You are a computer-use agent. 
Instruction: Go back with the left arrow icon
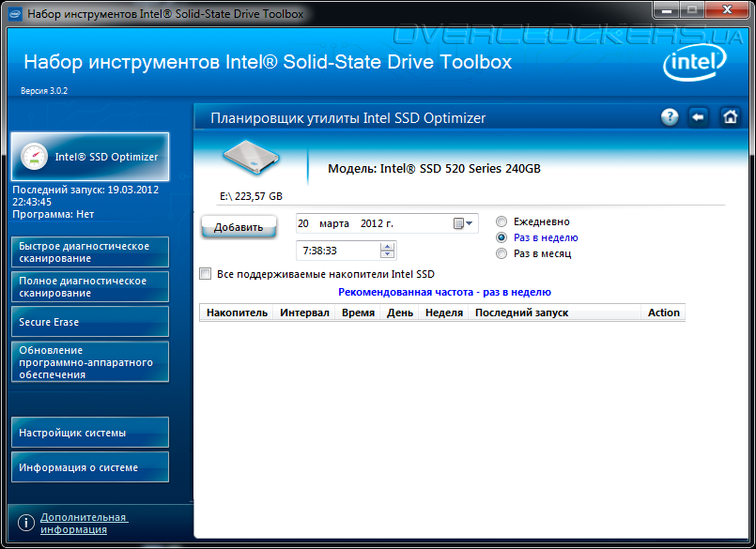tap(698, 117)
